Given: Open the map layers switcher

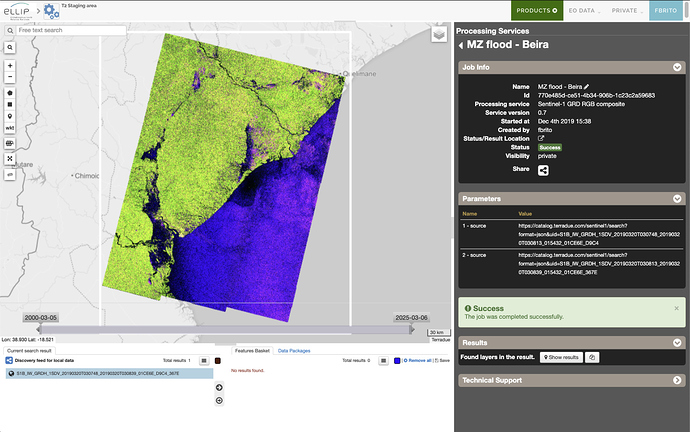Looking at the screenshot, I should tap(438, 34).
